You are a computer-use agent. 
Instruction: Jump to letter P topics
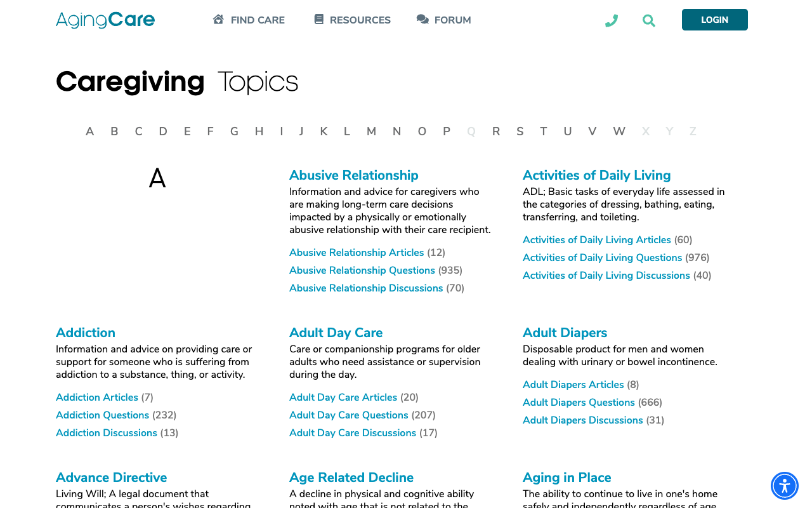pos(447,131)
